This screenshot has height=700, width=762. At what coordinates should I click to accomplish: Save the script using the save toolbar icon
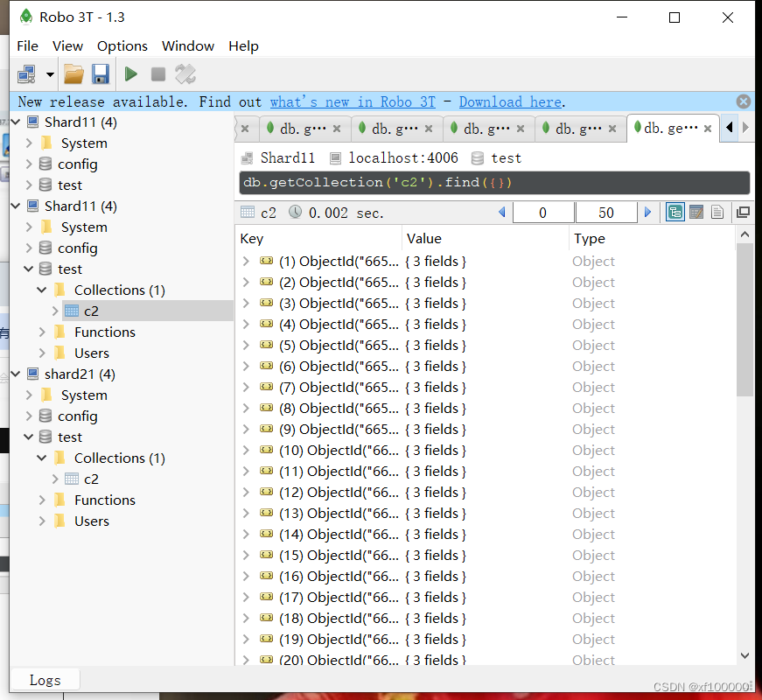[101, 73]
